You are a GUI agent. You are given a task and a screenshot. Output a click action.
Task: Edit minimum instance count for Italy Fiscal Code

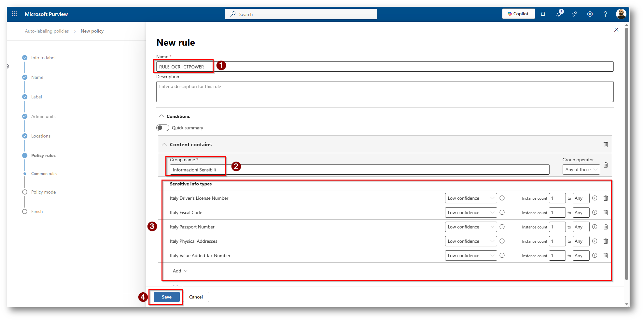[557, 212]
